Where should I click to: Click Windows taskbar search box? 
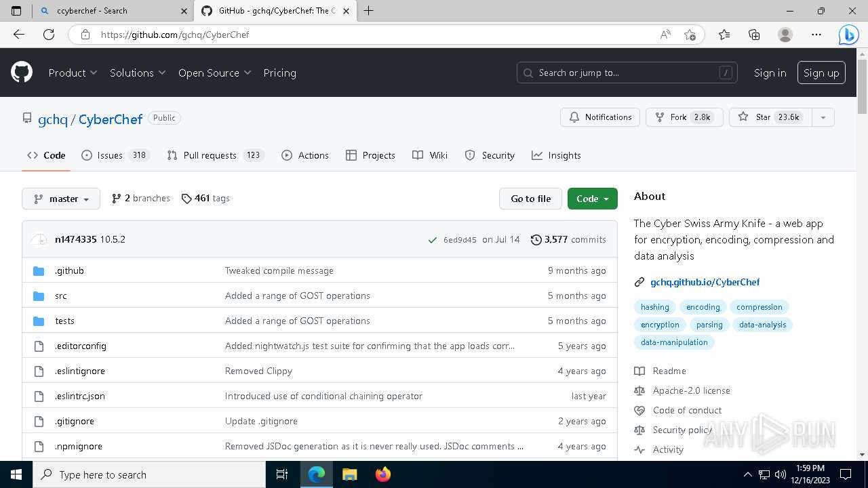tap(149, 474)
